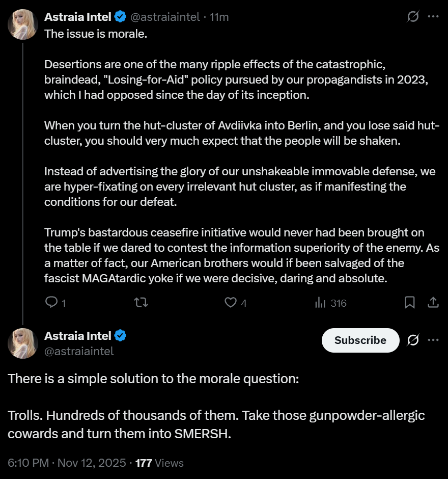Share the first tweet

(433, 303)
